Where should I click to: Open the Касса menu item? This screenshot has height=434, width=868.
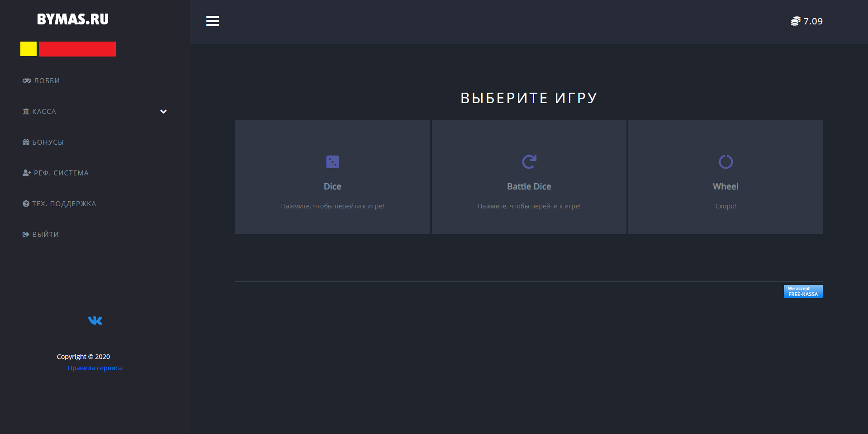click(44, 112)
